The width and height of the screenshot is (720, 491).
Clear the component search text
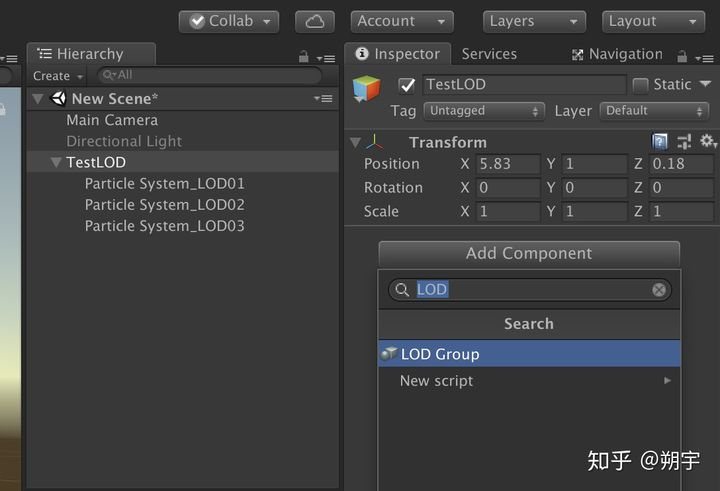[x=659, y=290]
